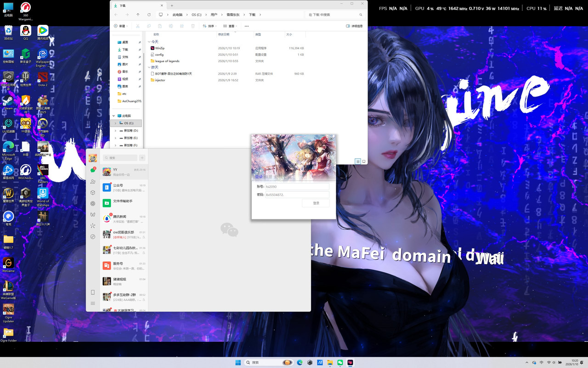588x368 pixels.
Task: Open a new Explorer tab
Action: (172, 6)
